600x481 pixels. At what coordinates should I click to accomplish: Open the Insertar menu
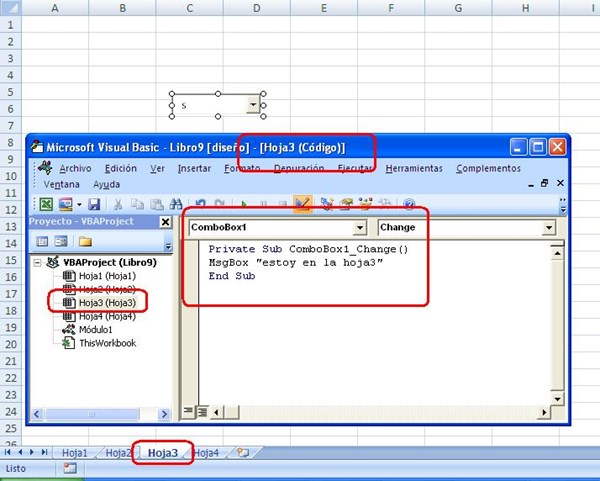pyautogui.click(x=194, y=168)
